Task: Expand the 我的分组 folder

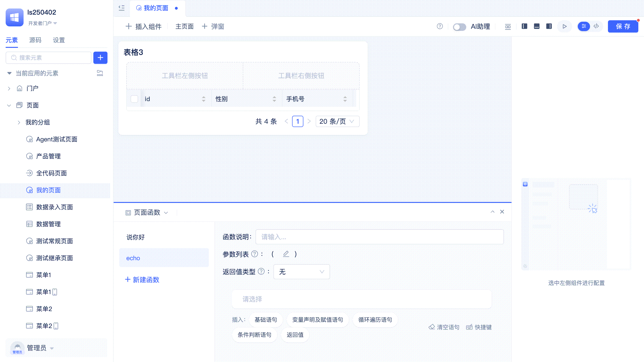Action: 19,123
